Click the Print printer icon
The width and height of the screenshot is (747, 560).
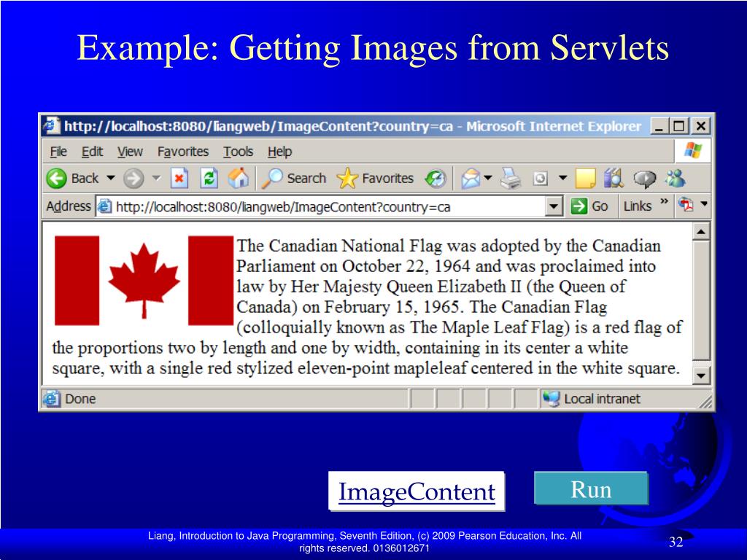(x=510, y=179)
